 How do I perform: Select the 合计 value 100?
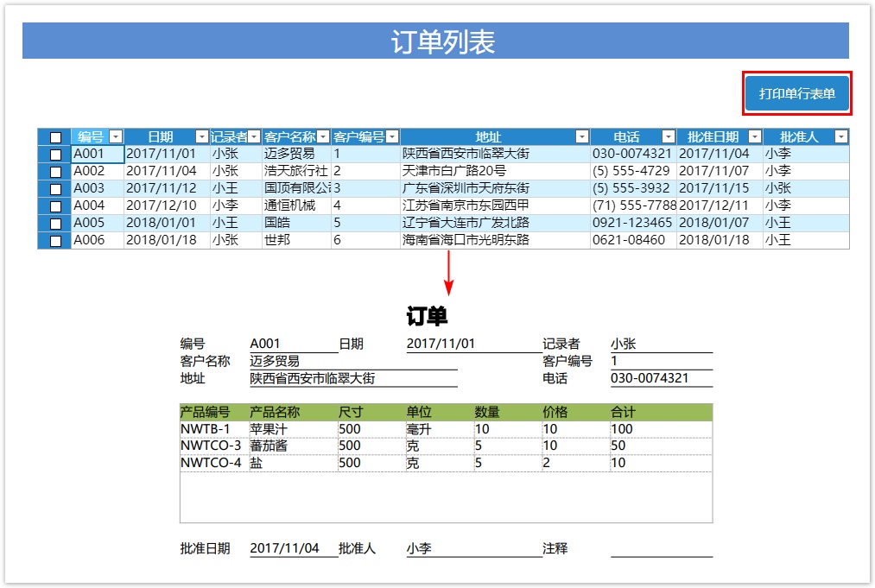coord(662,430)
